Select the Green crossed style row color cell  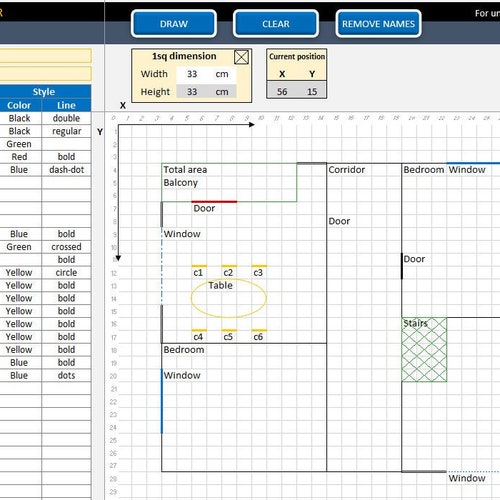pyautogui.click(x=19, y=247)
